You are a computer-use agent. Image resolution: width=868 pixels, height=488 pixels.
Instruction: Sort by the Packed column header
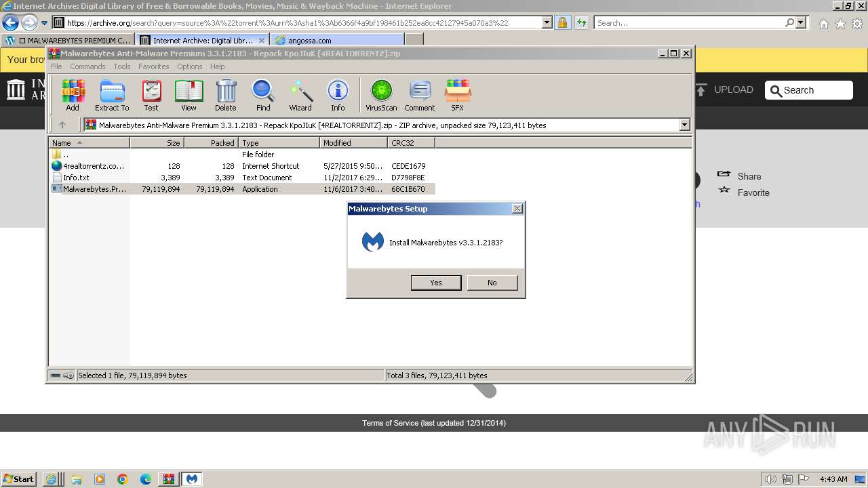[211, 142]
